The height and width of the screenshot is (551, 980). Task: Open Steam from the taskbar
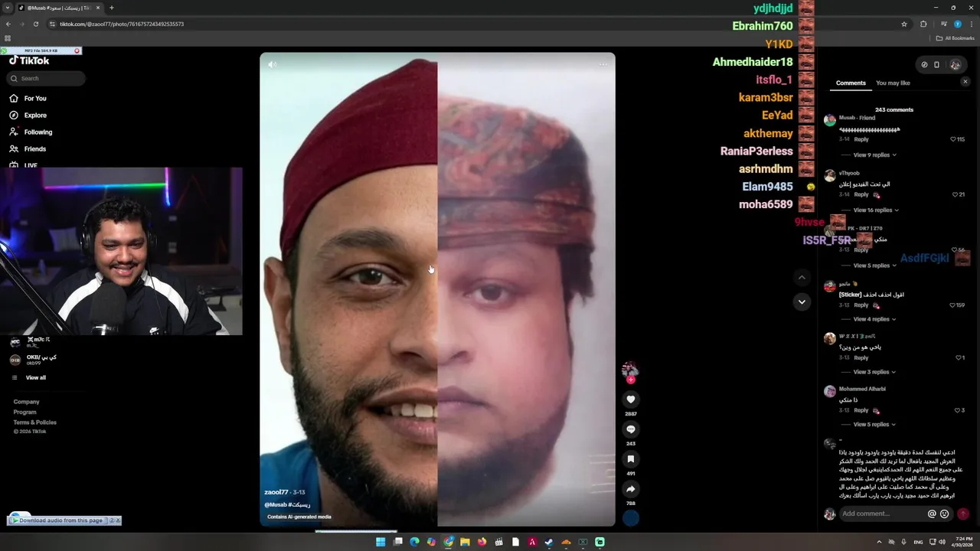[549, 542]
